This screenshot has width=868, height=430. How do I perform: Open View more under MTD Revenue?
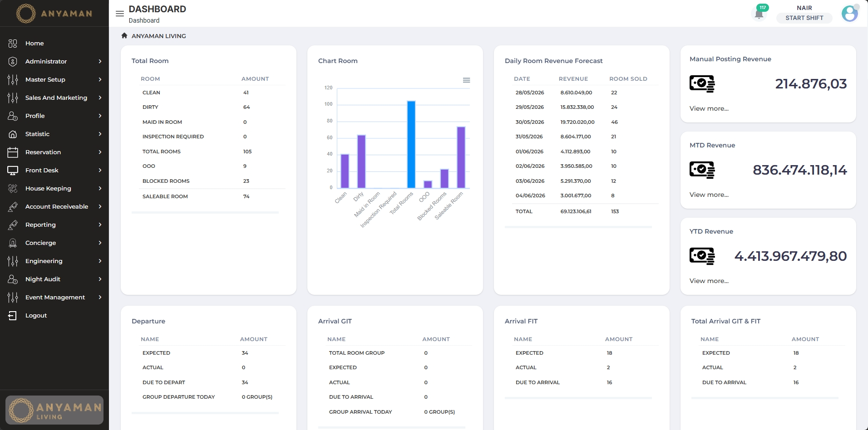[709, 195]
